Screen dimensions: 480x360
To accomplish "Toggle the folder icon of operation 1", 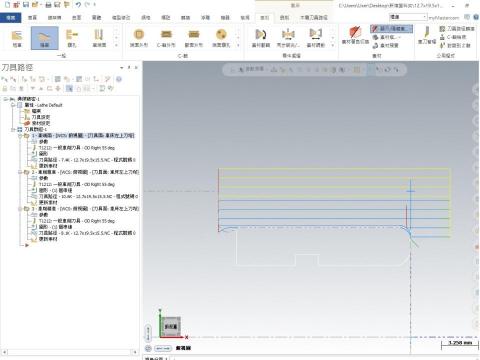I will [26, 136].
